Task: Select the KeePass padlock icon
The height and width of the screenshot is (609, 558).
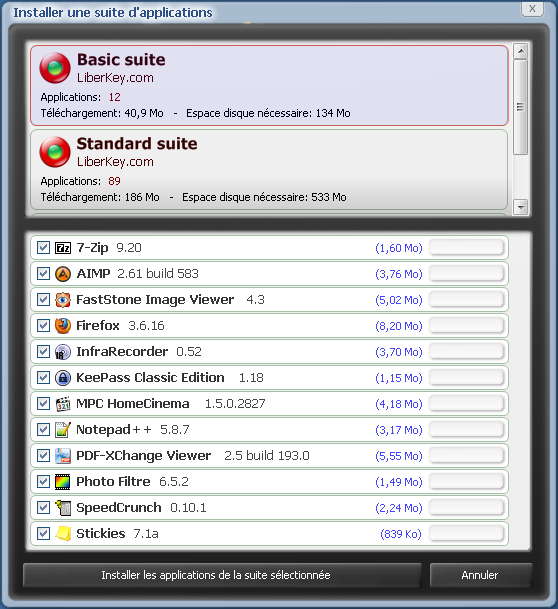Action: 63,378
